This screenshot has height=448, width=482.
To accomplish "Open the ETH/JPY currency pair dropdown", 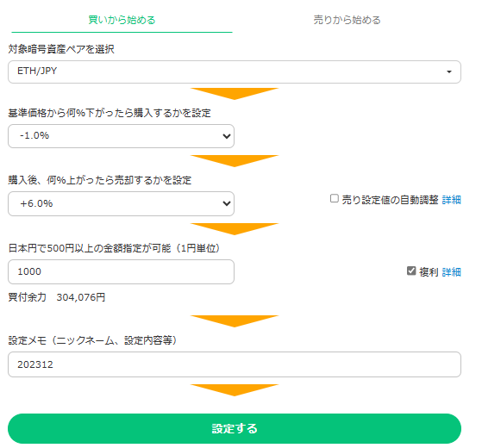I will (x=235, y=72).
